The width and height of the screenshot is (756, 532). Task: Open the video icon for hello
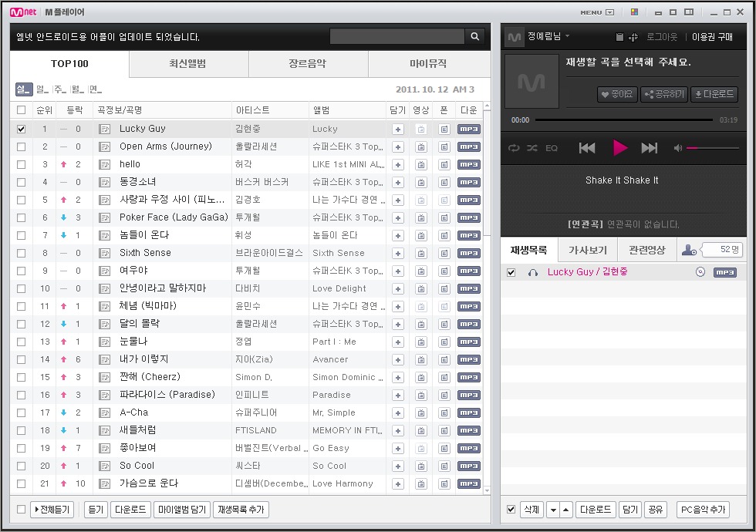(421, 165)
